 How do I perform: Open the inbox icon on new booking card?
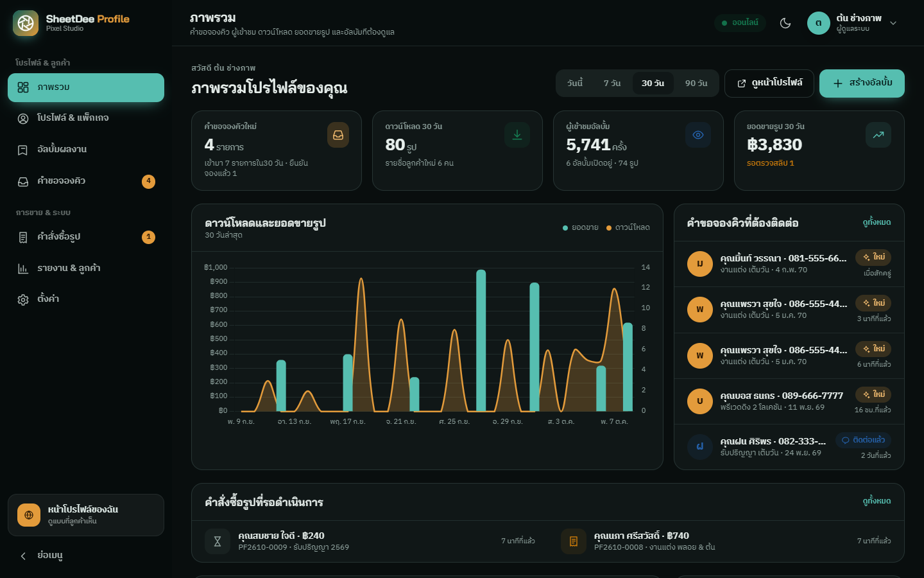tap(338, 135)
